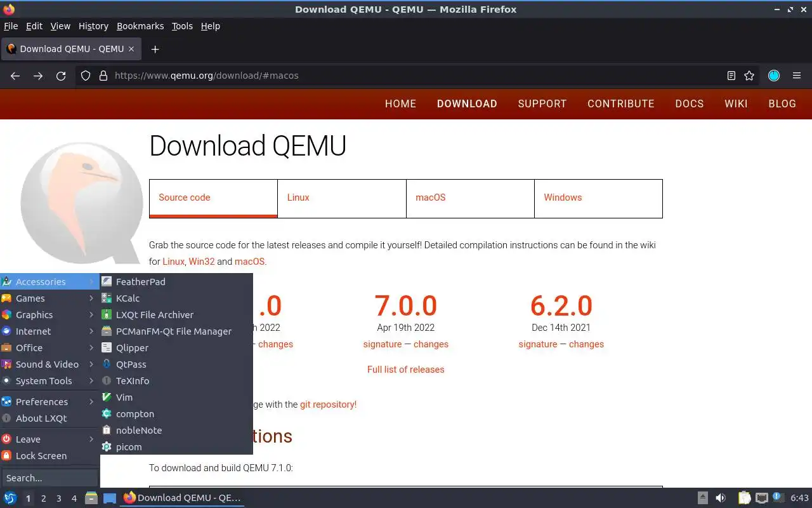812x508 pixels.
Task: Open tracking protection shield info
Action: coord(86,76)
